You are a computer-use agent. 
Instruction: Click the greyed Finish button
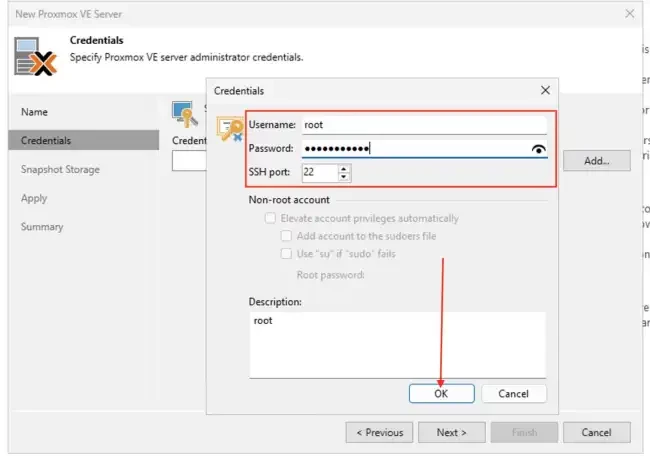point(524,432)
